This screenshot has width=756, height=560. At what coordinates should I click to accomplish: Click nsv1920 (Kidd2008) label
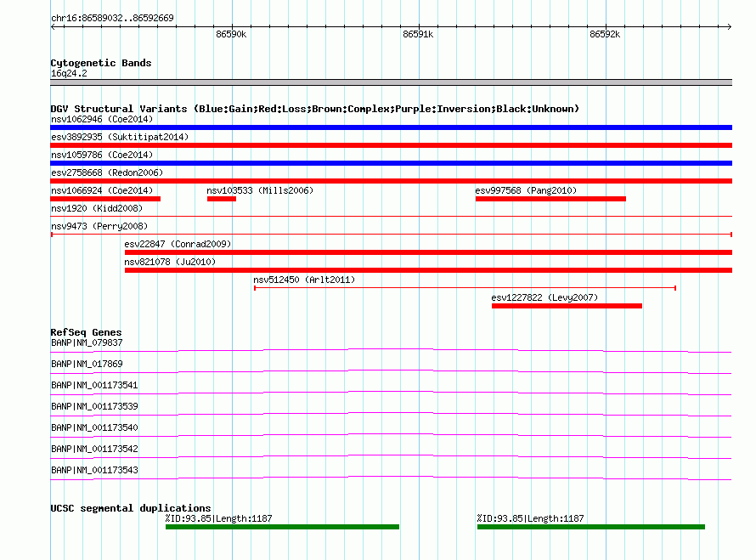[x=97, y=208]
